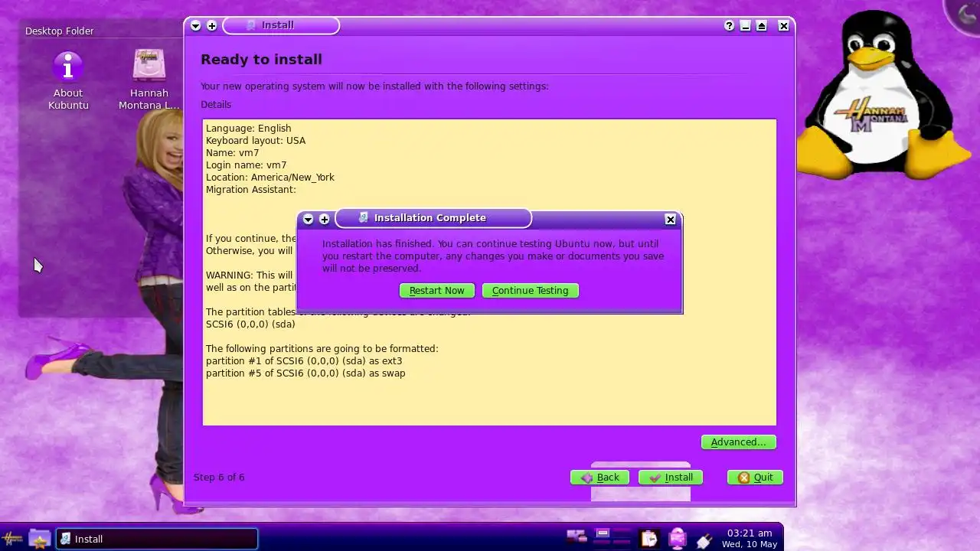980x551 pixels.
Task: Click 'partition #1 of SCSI6 (0,0,0) (sda) as ext3'
Action: tap(304, 361)
